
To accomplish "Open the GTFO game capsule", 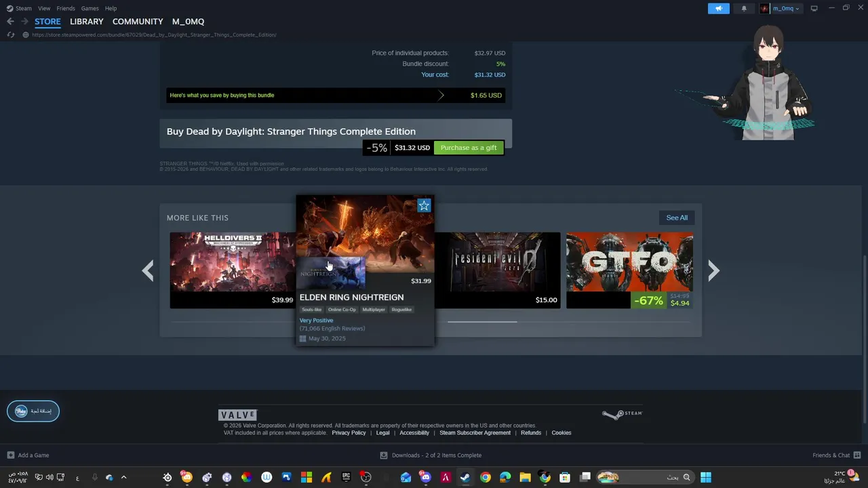I will click(x=629, y=270).
